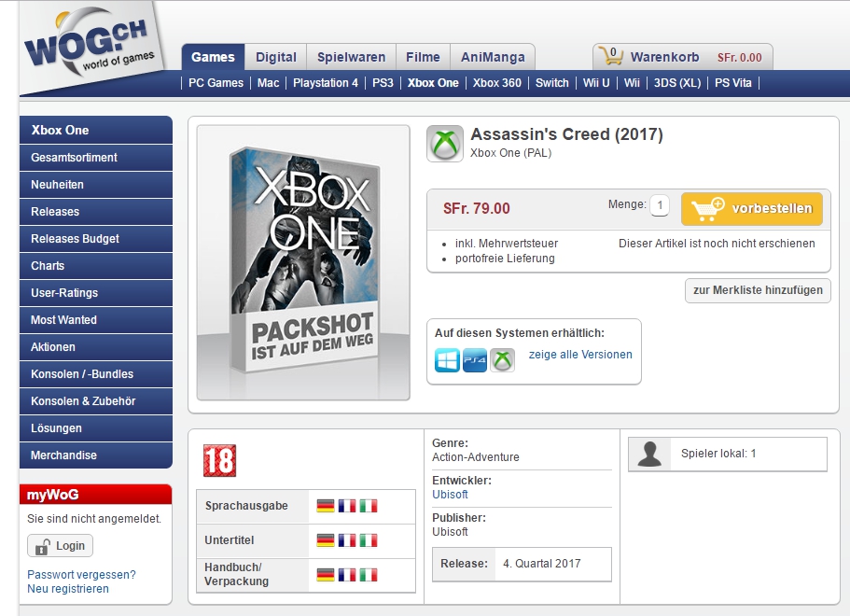The image size is (850, 616).
Task: Select the PS4 version icon
Action: coord(475,360)
